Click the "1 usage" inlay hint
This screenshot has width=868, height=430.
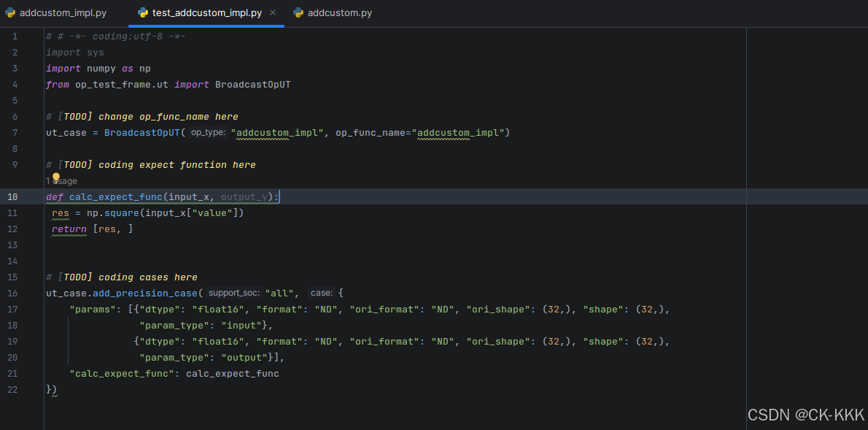[61, 181]
